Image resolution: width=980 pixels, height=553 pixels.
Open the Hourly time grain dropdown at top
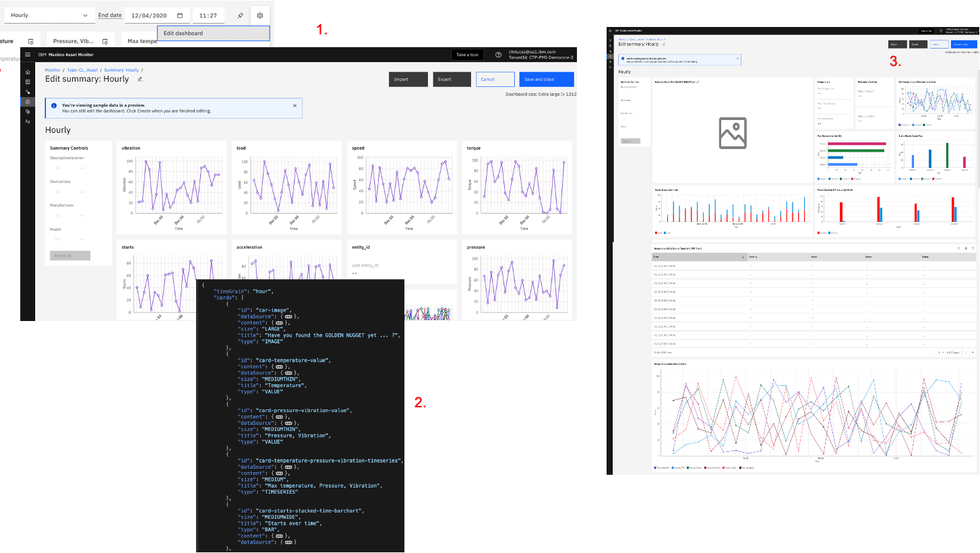(x=49, y=15)
